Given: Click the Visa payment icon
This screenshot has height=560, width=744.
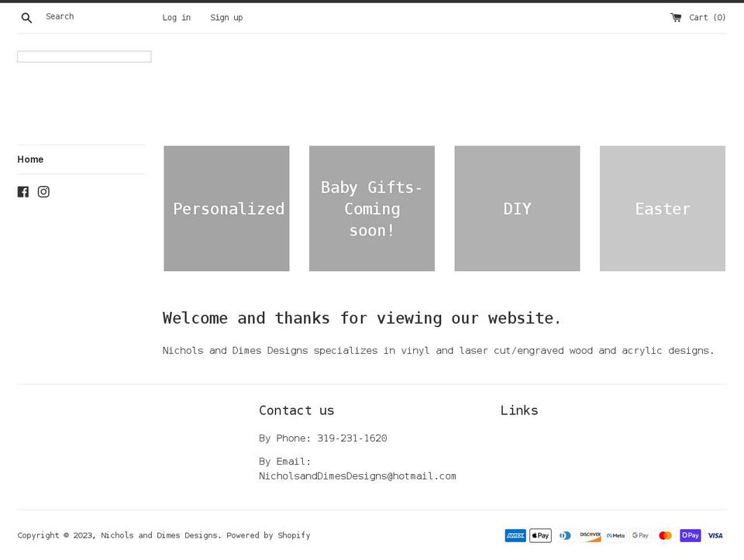Looking at the screenshot, I should (x=715, y=535).
